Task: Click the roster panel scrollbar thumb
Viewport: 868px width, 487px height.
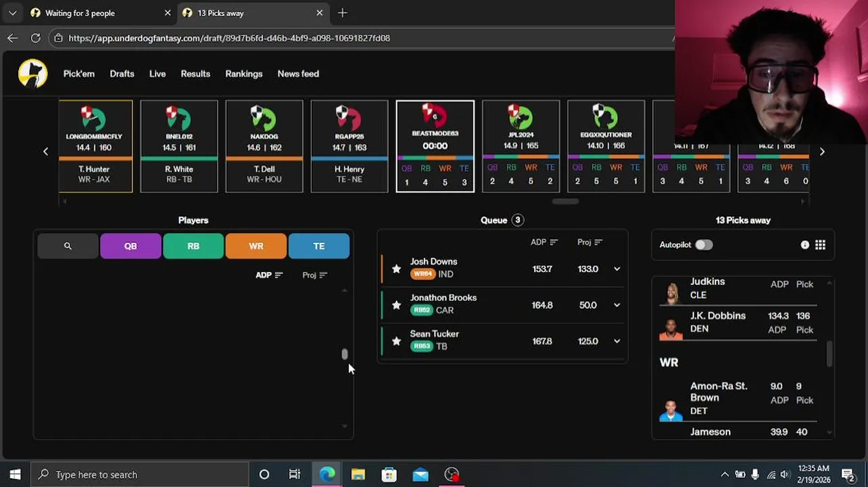Action: pyautogui.click(x=829, y=354)
